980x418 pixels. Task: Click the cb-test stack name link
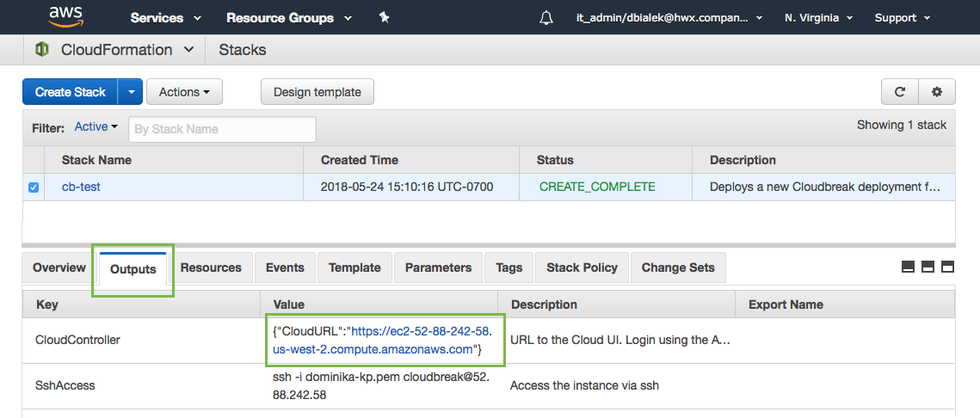click(x=81, y=187)
